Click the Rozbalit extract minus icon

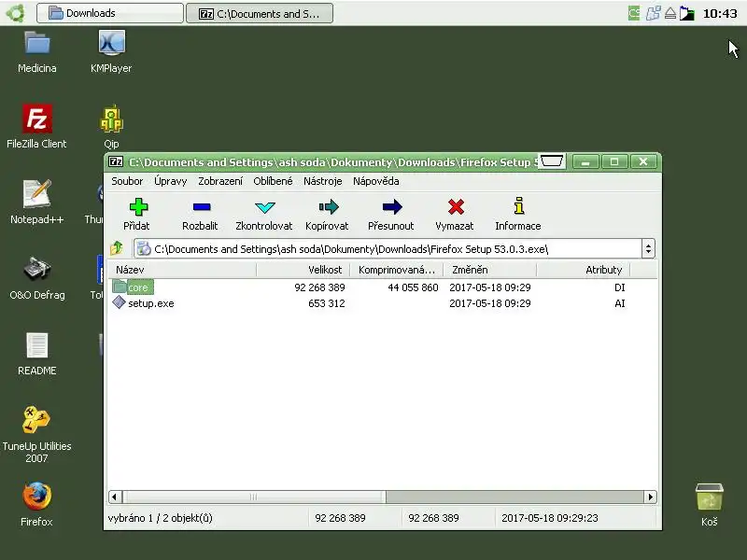[202, 207]
